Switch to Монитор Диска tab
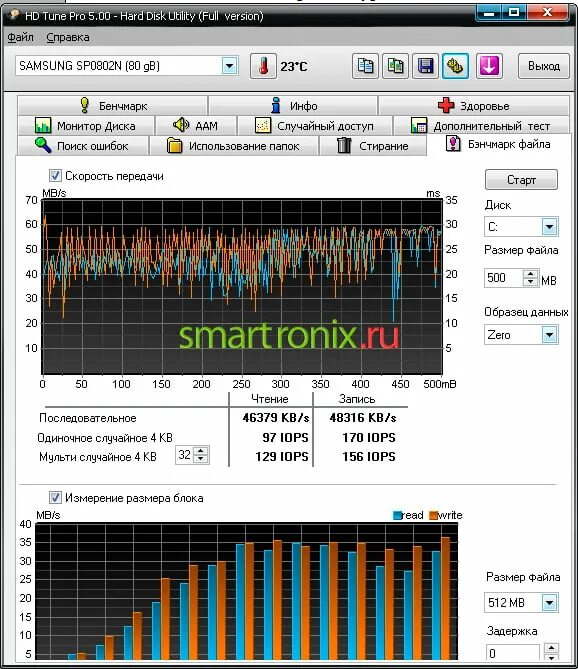The width and height of the screenshot is (578, 669). click(86, 126)
